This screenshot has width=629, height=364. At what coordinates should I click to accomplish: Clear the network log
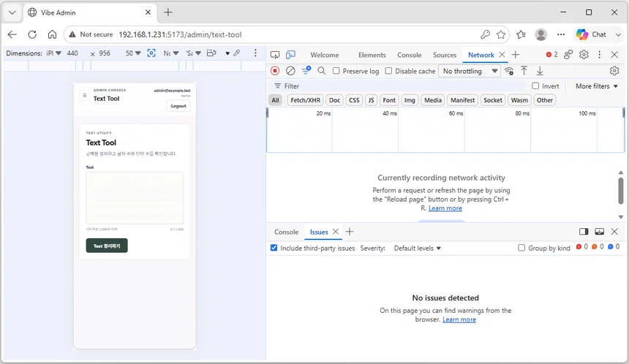coord(290,71)
